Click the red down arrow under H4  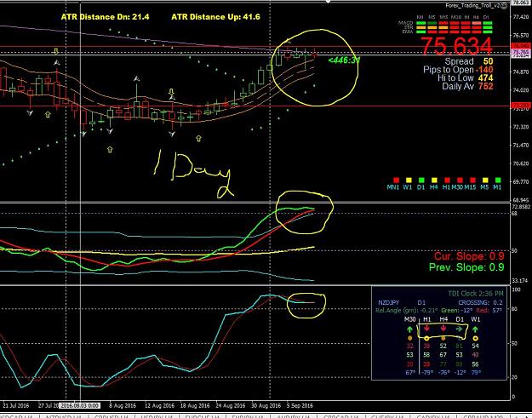(443, 329)
